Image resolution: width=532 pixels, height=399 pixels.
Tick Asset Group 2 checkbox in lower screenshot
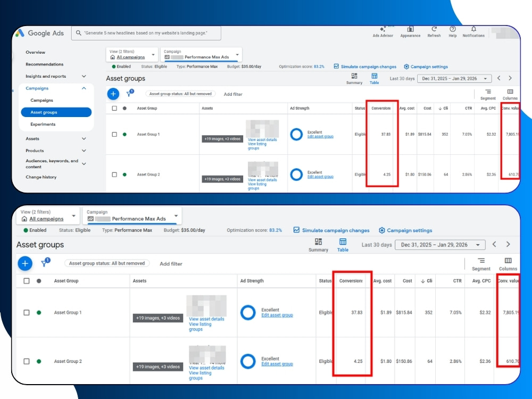[x=27, y=361]
